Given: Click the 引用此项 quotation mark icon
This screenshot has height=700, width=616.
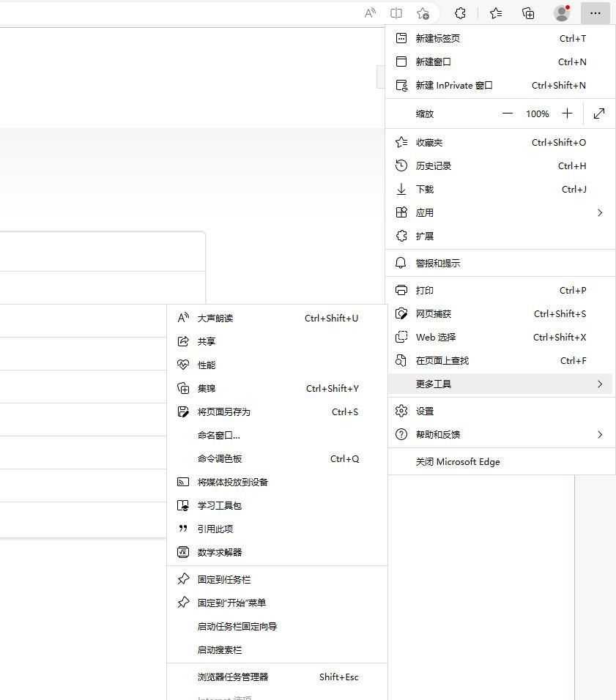Looking at the screenshot, I should [x=183, y=529].
